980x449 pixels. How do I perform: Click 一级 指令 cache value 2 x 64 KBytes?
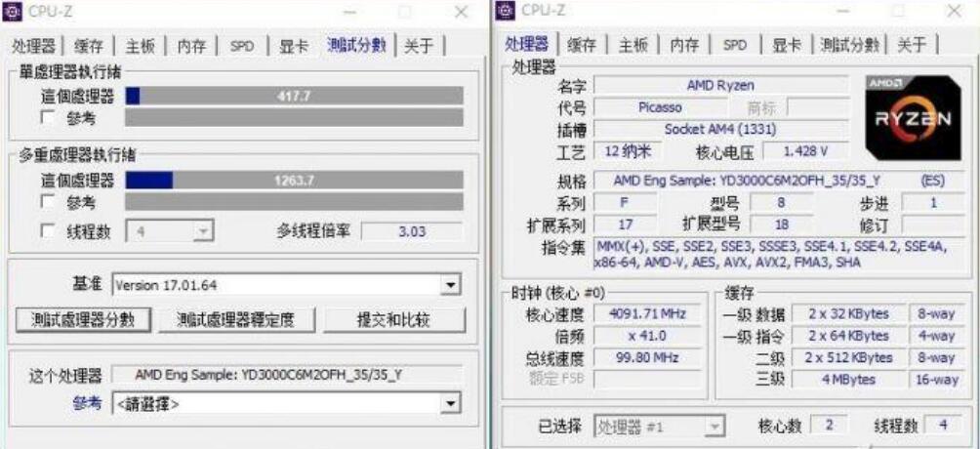pyautogui.click(x=848, y=336)
